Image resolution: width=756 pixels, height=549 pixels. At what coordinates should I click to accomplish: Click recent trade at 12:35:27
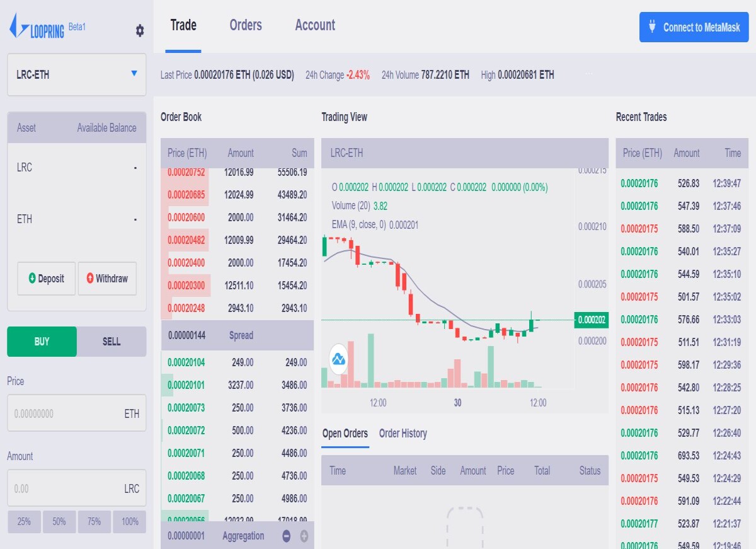coord(681,251)
